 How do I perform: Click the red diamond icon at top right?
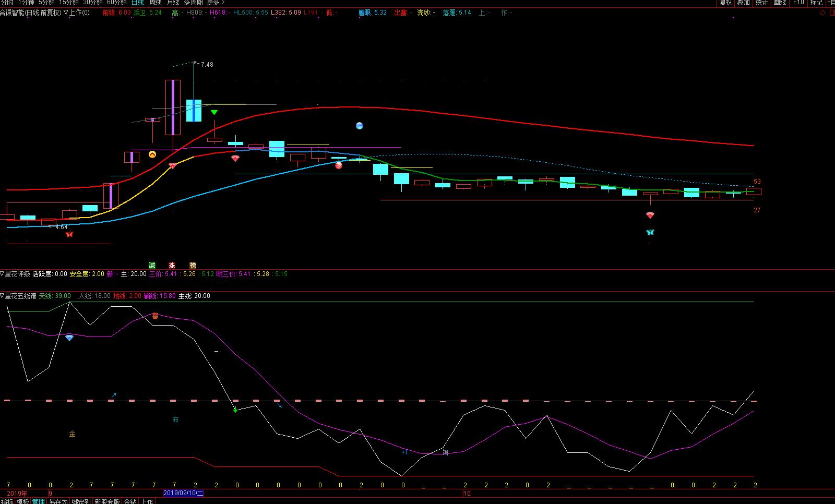(823, 13)
